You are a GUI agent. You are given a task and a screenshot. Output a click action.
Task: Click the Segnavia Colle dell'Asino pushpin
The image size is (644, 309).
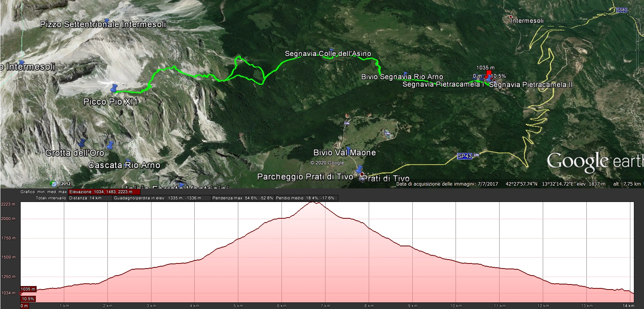click(331, 50)
